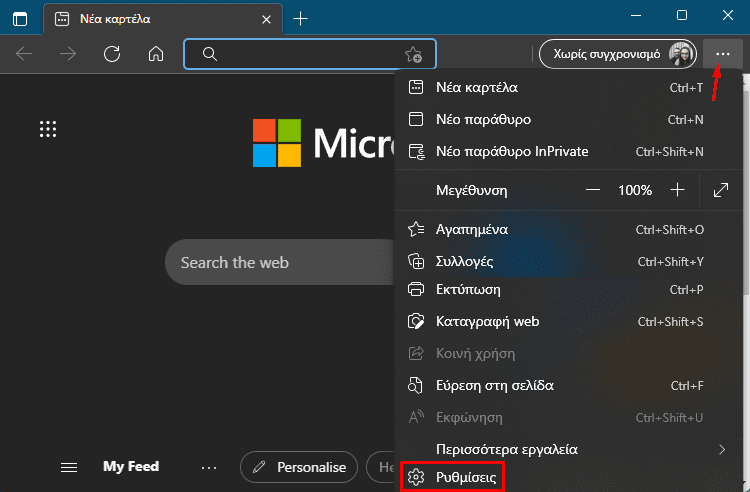Open the apps grid launcher
Image resolution: width=750 pixels, height=492 pixels.
pyautogui.click(x=48, y=129)
